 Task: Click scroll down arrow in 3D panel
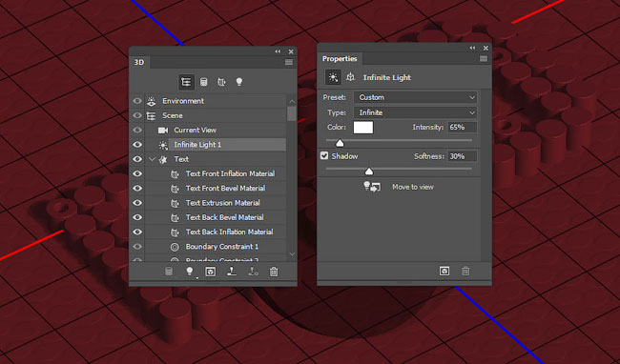click(x=292, y=253)
